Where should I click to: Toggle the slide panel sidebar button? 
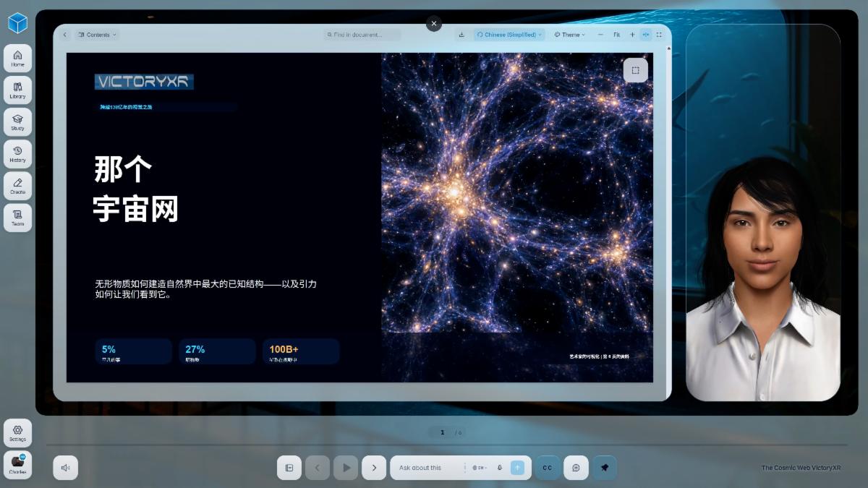pyautogui.click(x=289, y=468)
